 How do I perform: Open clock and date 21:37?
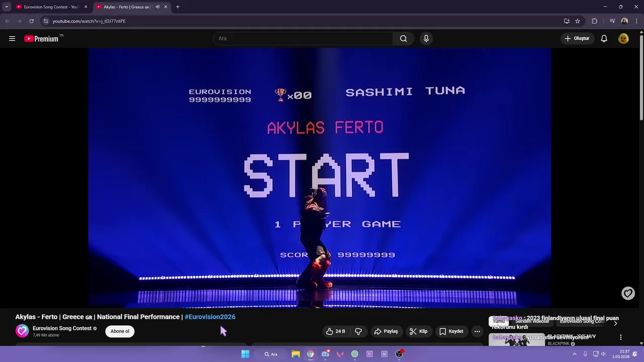click(620, 354)
